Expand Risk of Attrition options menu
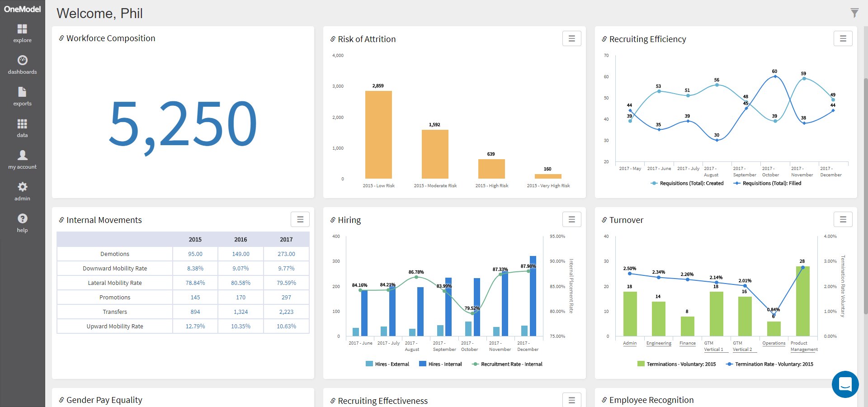Screen dimensions: 868x407 coord(571,39)
